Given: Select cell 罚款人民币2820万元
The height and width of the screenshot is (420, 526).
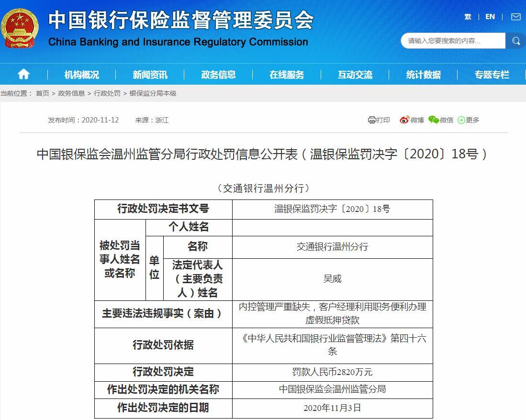Looking at the screenshot, I should [333, 372].
